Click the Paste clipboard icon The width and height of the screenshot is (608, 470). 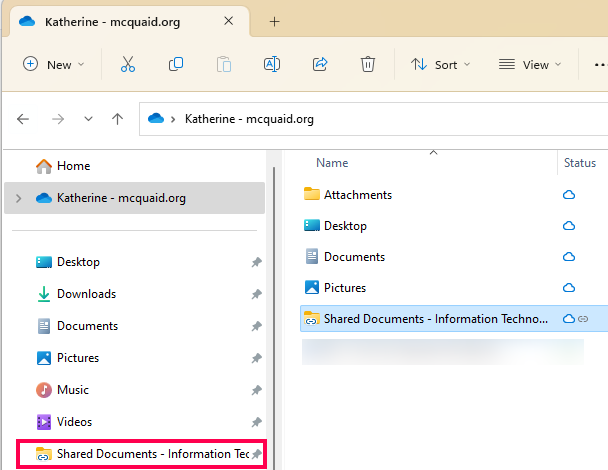click(224, 64)
